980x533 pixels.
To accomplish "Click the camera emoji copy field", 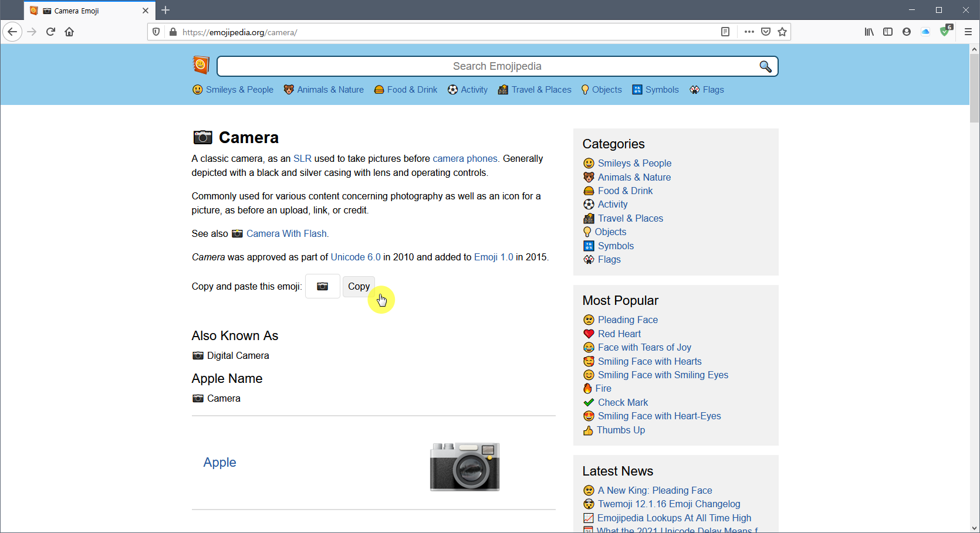I will (323, 286).
